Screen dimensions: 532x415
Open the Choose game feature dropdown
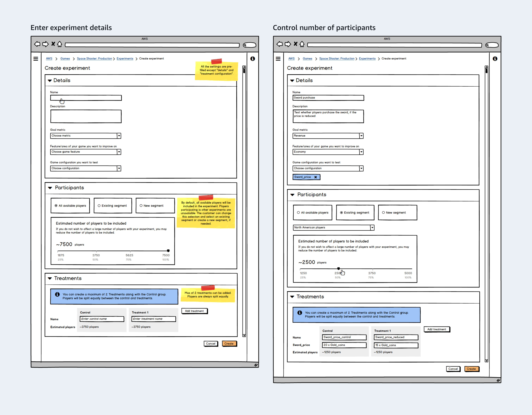point(86,152)
